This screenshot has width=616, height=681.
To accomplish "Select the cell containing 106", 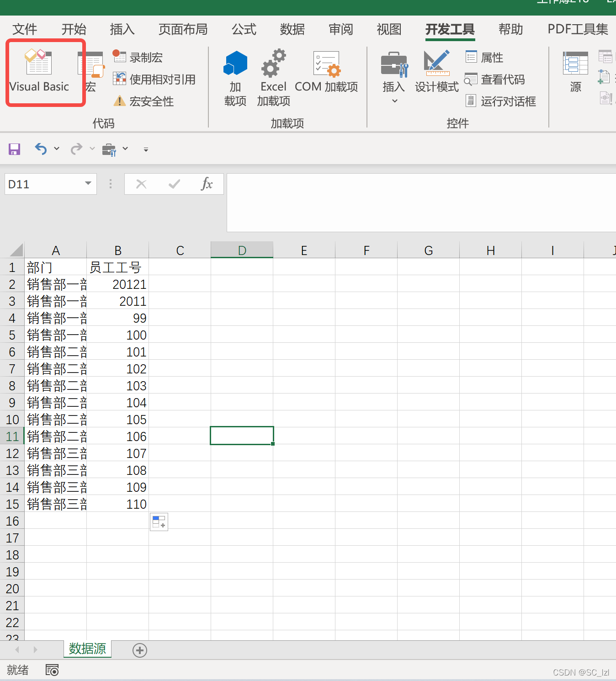I will pos(118,436).
